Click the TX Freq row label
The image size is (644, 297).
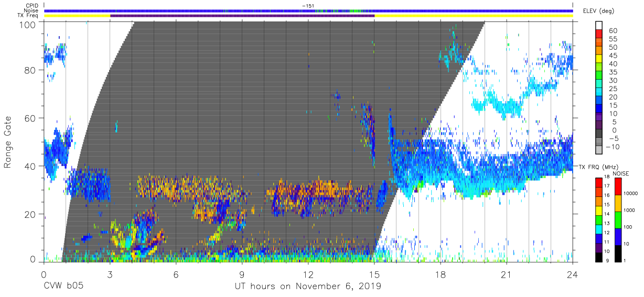pyautogui.click(x=29, y=16)
